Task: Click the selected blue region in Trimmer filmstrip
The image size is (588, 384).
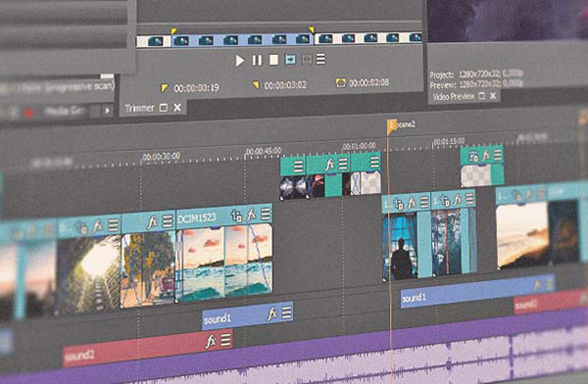Action: point(242,40)
